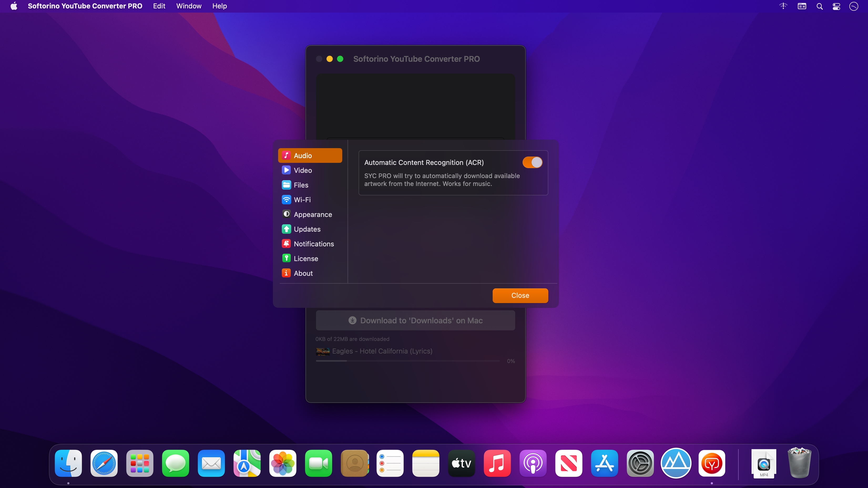
Task: Open the Audio settings section
Action: [310, 155]
